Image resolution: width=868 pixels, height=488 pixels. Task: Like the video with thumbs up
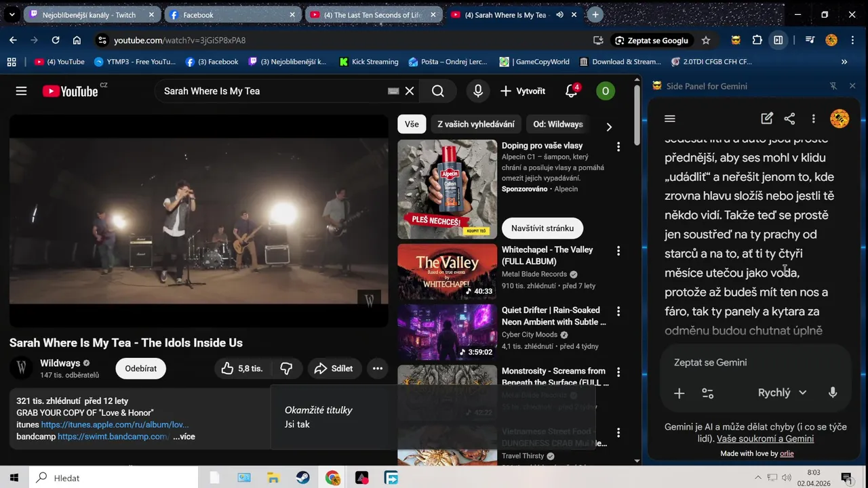point(242,368)
